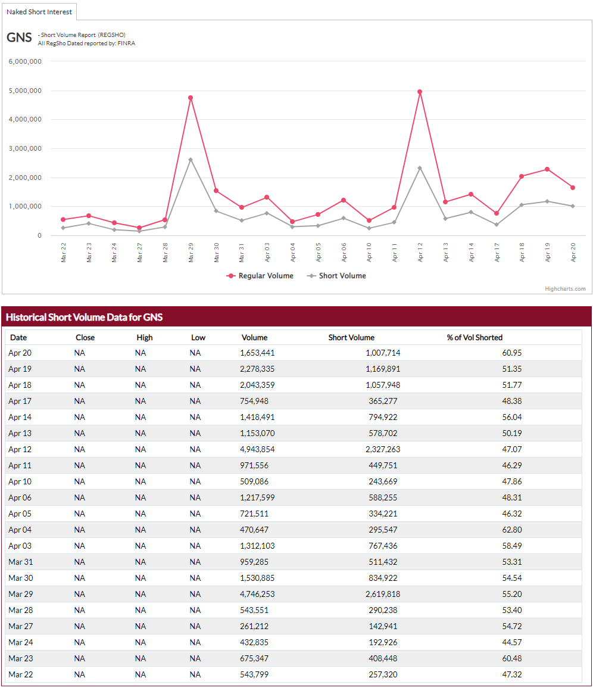Open the Naked Short Interest tab

[39, 12]
